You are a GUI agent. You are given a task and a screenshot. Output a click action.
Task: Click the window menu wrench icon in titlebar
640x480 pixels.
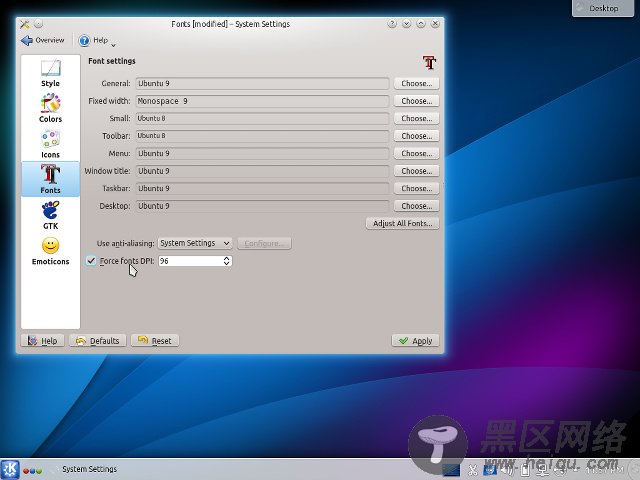[x=25, y=24]
